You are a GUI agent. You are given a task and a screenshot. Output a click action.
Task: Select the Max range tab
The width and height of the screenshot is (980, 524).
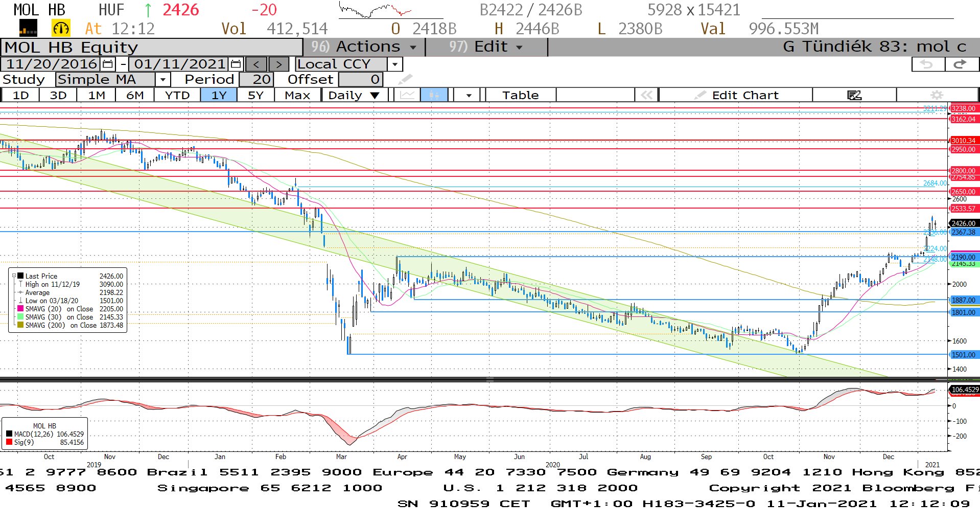297,95
